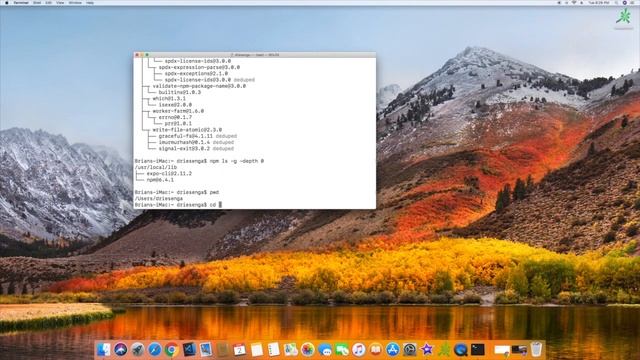The image size is (640, 360).
Task: Open Trash in the Dock
Action: pyautogui.click(x=536, y=349)
